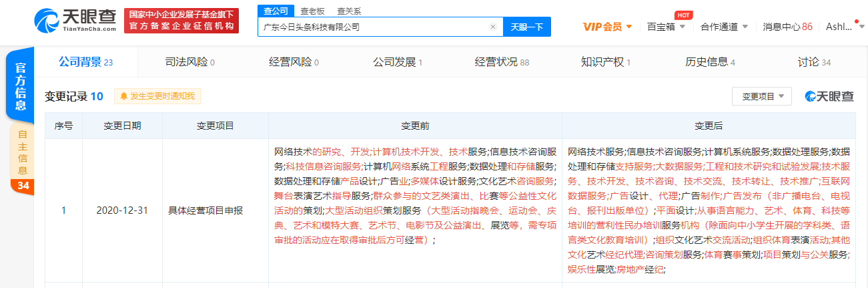
Task: Click the red official credit agency banner
Action: (181, 20)
